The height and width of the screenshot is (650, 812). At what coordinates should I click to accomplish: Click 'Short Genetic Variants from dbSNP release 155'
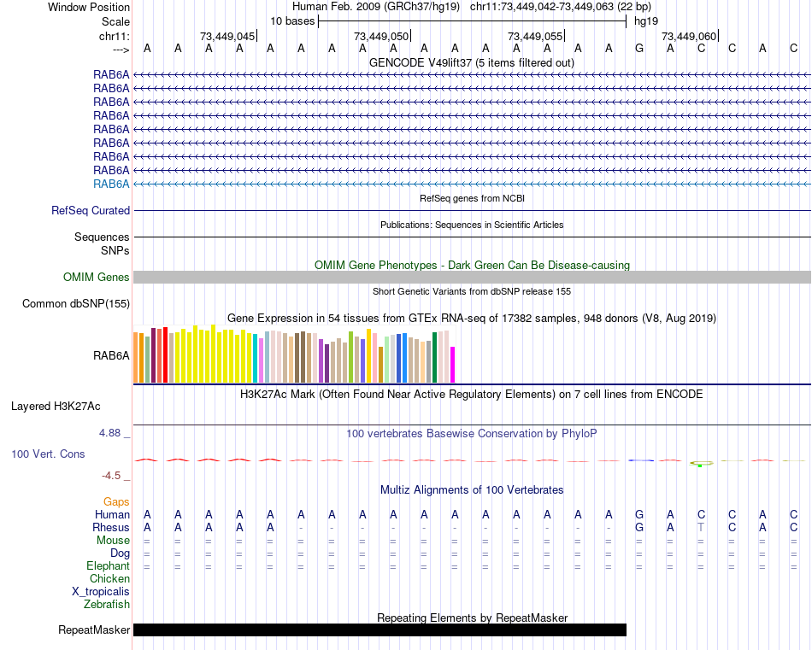point(472,291)
